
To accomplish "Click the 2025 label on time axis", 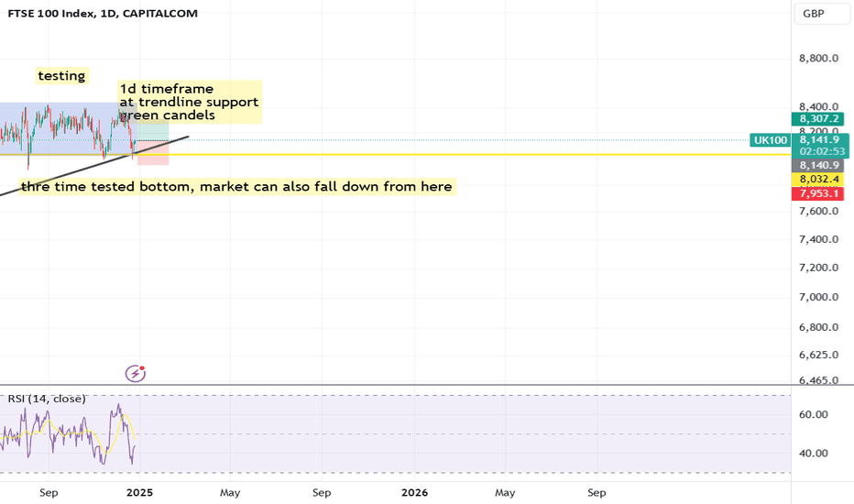I will coord(139,493).
